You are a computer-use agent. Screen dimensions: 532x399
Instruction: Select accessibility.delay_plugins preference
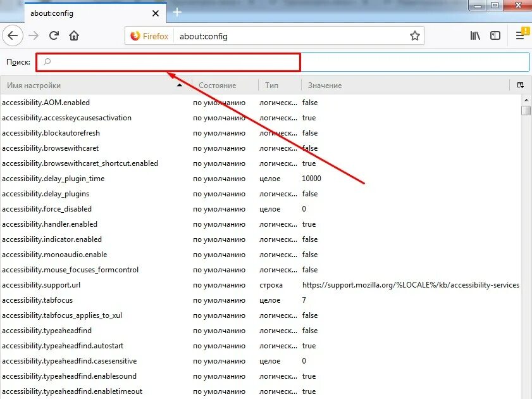261,194
